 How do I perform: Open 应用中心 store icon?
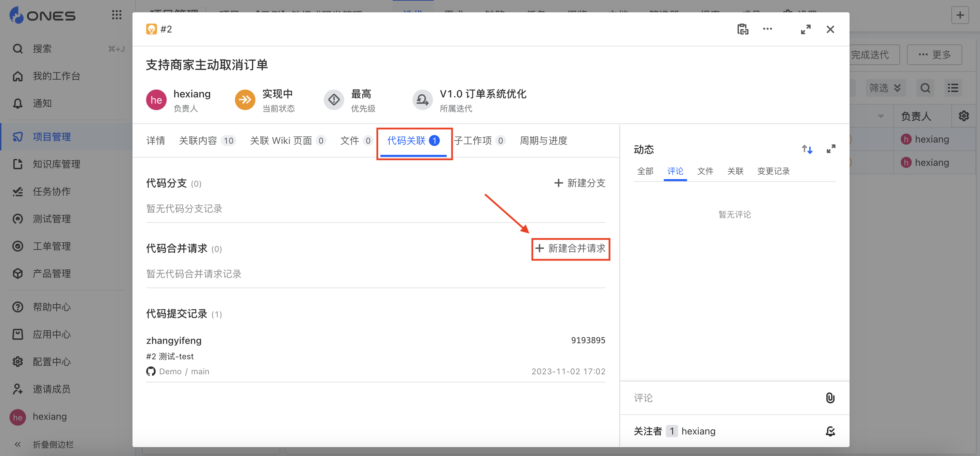[18, 334]
